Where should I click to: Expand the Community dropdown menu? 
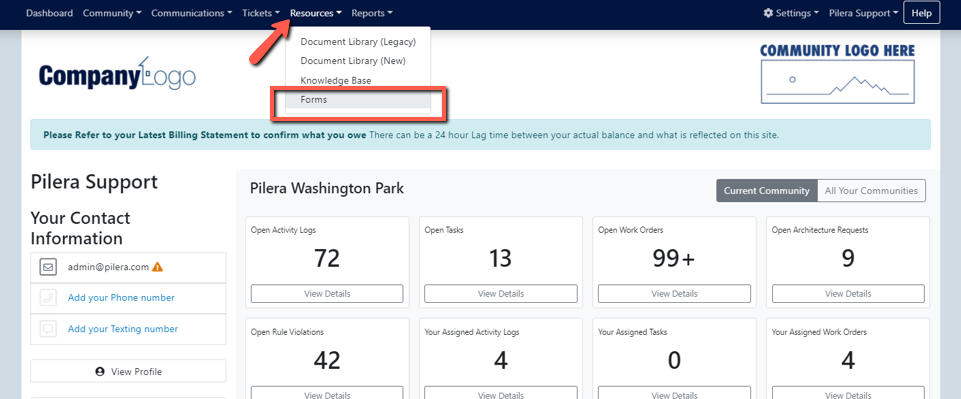coord(112,13)
